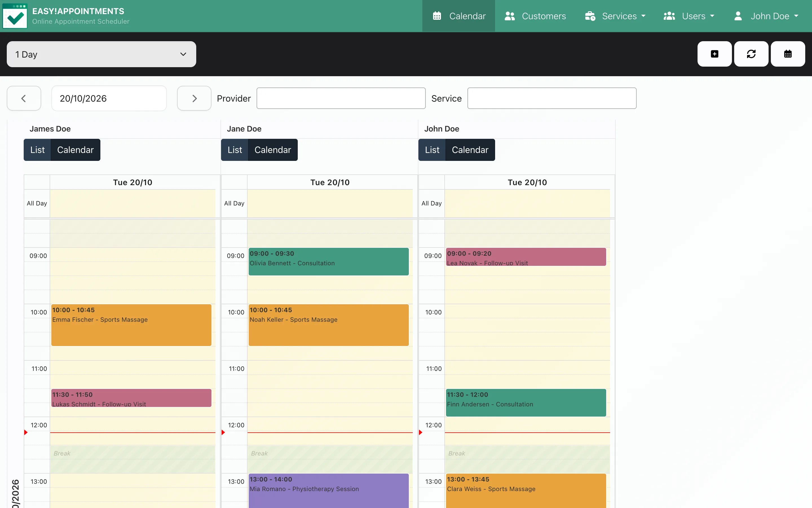Open Noah Keller Sports Massage appointment
812x508 pixels.
pyautogui.click(x=328, y=325)
